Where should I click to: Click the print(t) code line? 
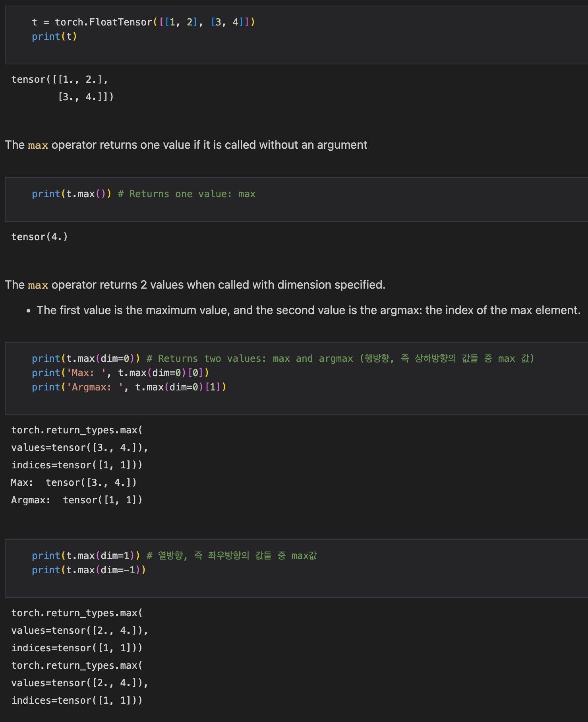coord(54,37)
